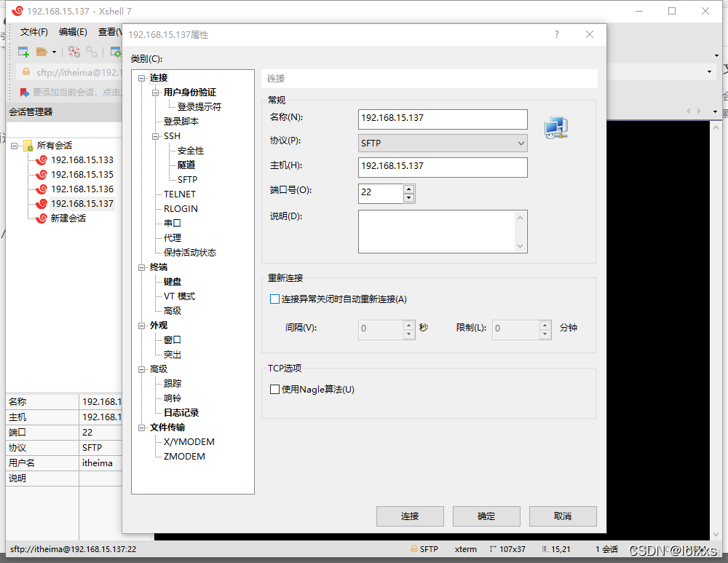Collapse the 高级 category node
Viewport: 728px width, 563px height.
click(141, 369)
